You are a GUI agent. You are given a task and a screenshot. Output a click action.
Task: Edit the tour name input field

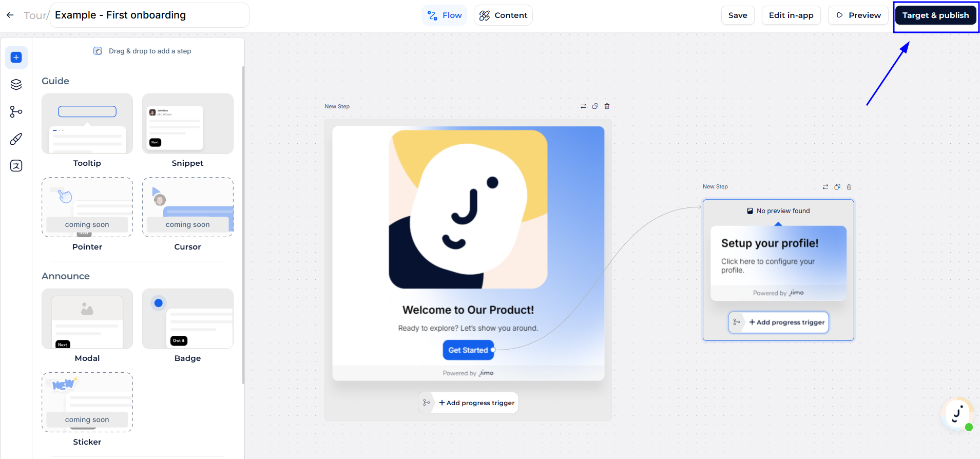pyautogui.click(x=149, y=15)
